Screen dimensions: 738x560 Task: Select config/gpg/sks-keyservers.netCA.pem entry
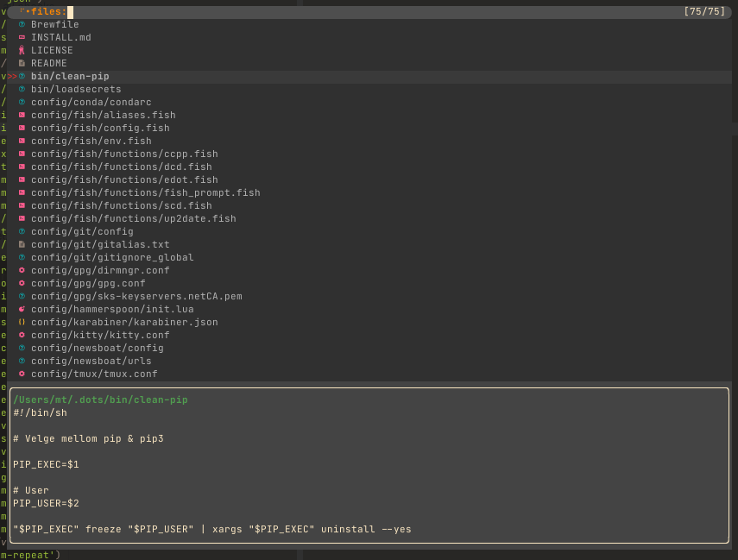pyautogui.click(x=136, y=296)
